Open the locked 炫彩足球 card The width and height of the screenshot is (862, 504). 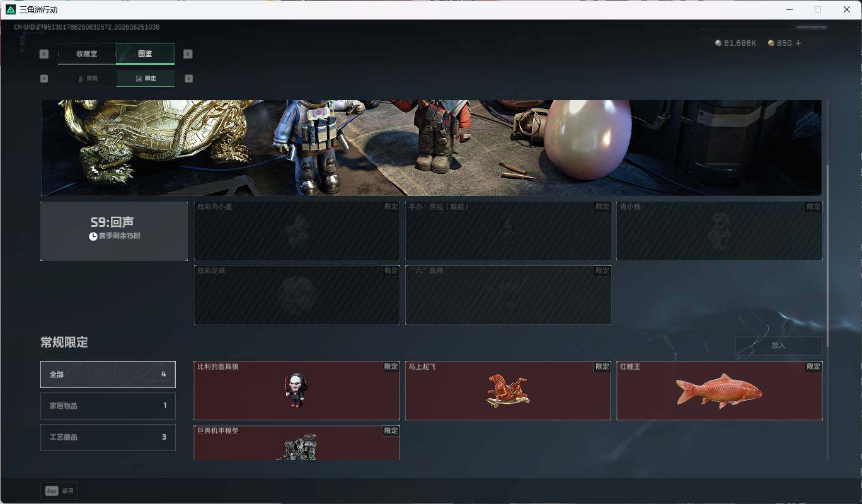click(297, 295)
